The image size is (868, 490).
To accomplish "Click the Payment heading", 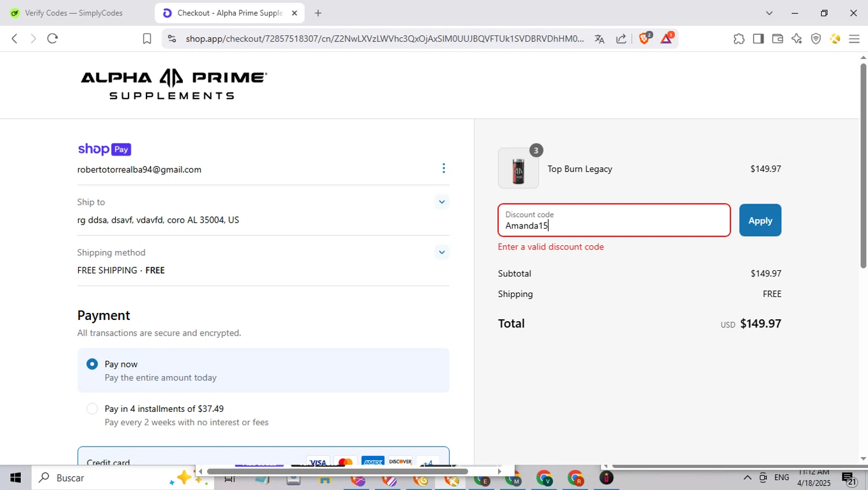I will coord(104,315).
